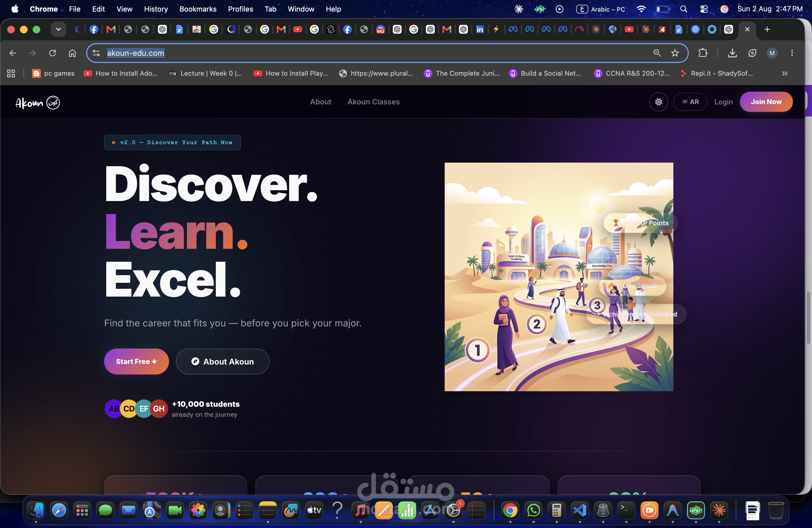Switch to the LinkedIn tab
This screenshot has height=528, width=812.
pyautogui.click(x=480, y=29)
